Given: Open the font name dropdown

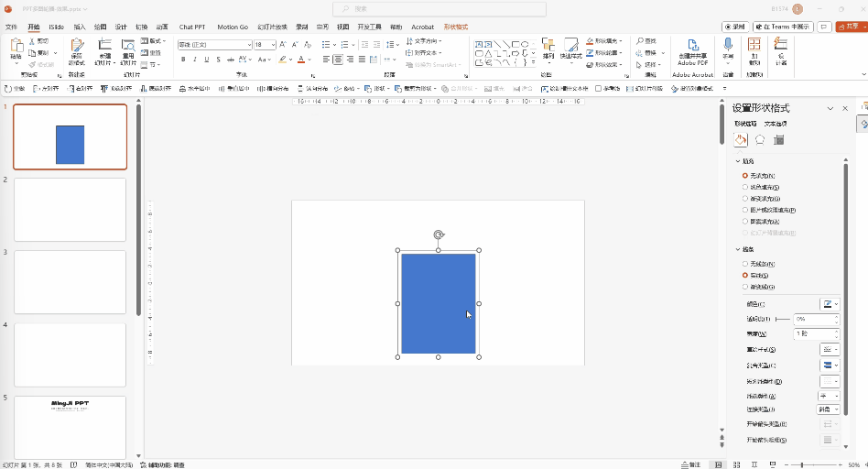Looking at the screenshot, I should (x=249, y=45).
